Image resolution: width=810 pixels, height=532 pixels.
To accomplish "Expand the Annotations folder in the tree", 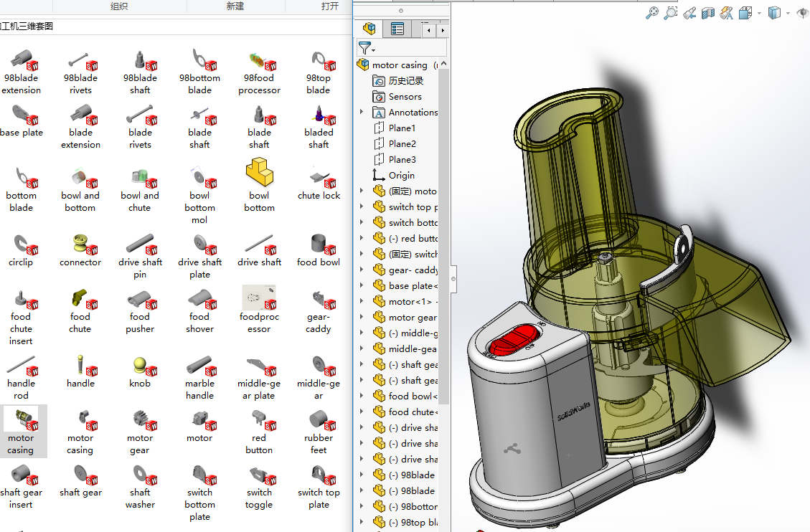I will point(362,113).
